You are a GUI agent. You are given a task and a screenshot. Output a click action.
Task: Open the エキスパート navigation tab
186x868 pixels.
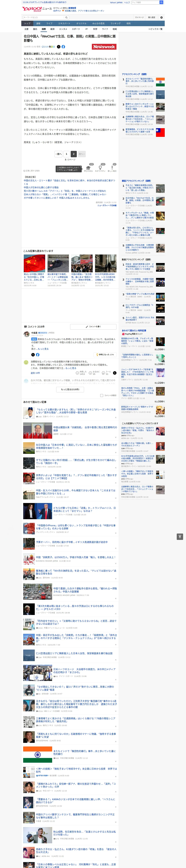point(64,24)
